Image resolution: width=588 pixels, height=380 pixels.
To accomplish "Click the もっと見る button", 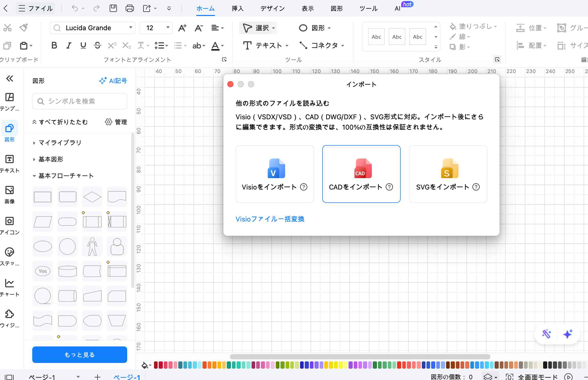I will click(x=80, y=355).
